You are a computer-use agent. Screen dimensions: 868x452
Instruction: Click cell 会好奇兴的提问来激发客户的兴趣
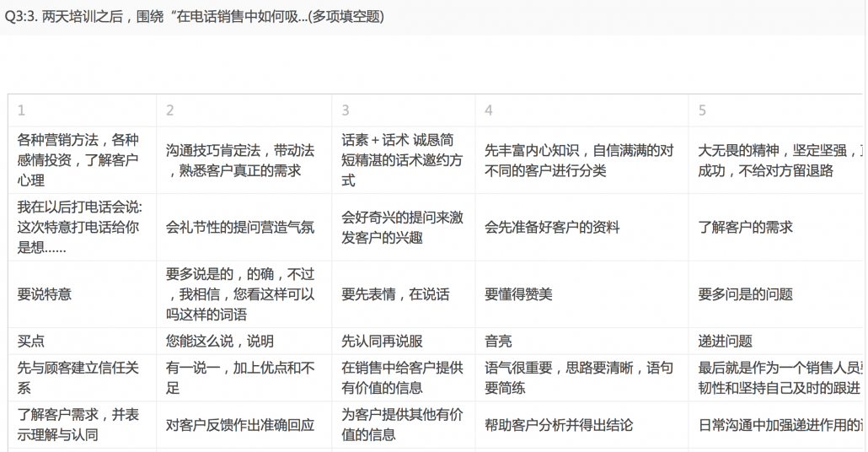(403, 227)
